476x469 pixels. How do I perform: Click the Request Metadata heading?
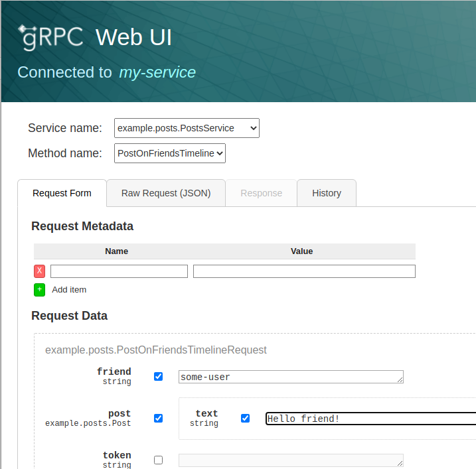82,226
